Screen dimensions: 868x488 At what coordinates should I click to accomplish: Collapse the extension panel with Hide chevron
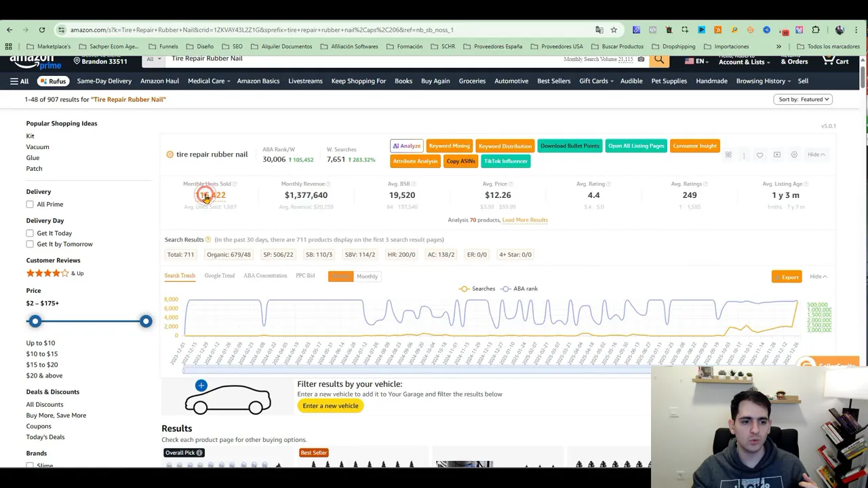coord(816,155)
